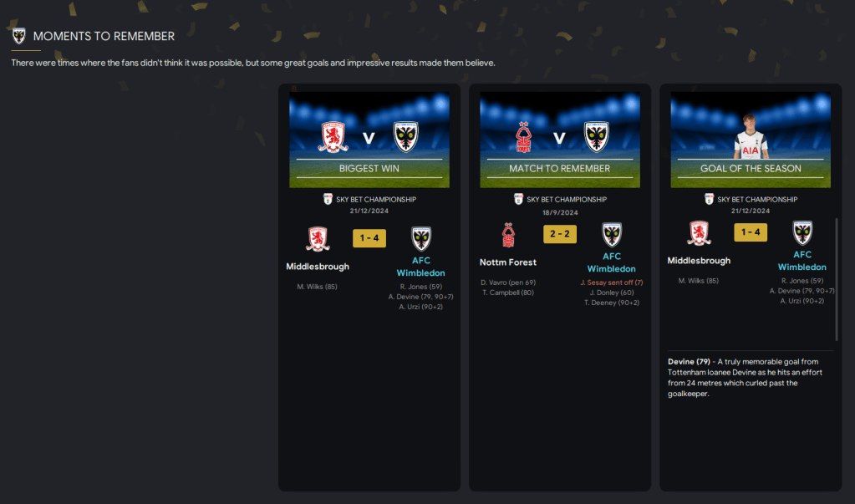Screen dimensions: 855x504
Task: Click AFC Wimbledon crest in Biggest Win banner
Action: (x=406, y=137)
